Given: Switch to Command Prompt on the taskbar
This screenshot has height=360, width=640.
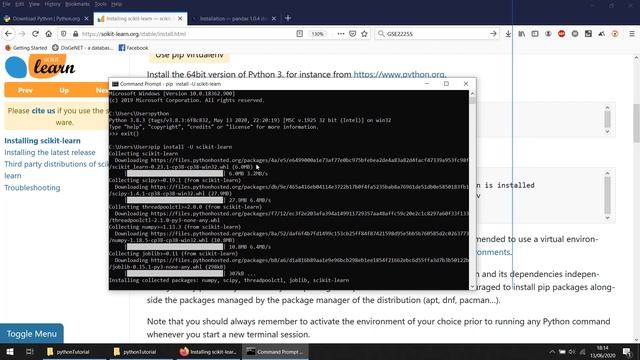Looking at the screenshot, I should pyautogui.click(x=276, y=351).
